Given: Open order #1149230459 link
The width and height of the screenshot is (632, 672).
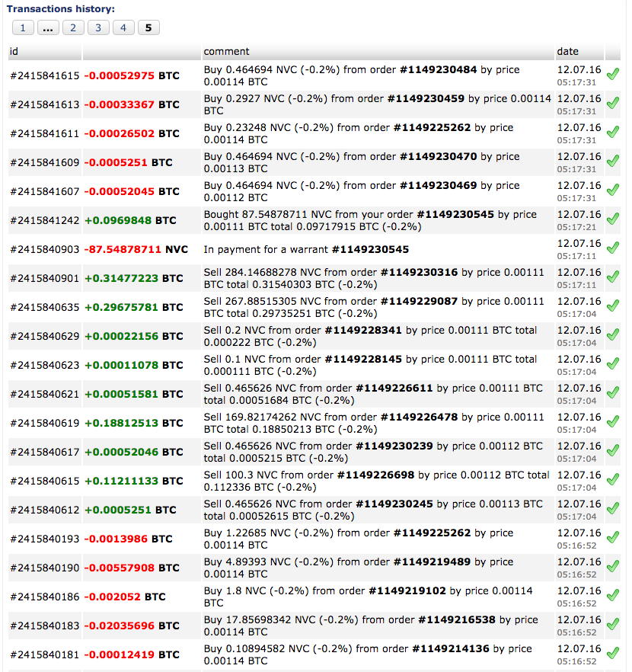Looking at the screenshot, I should 426,98.
